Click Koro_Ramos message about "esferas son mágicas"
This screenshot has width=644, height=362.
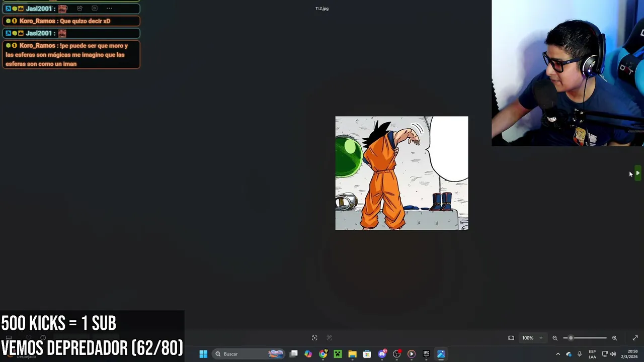(x=71, y=55)
